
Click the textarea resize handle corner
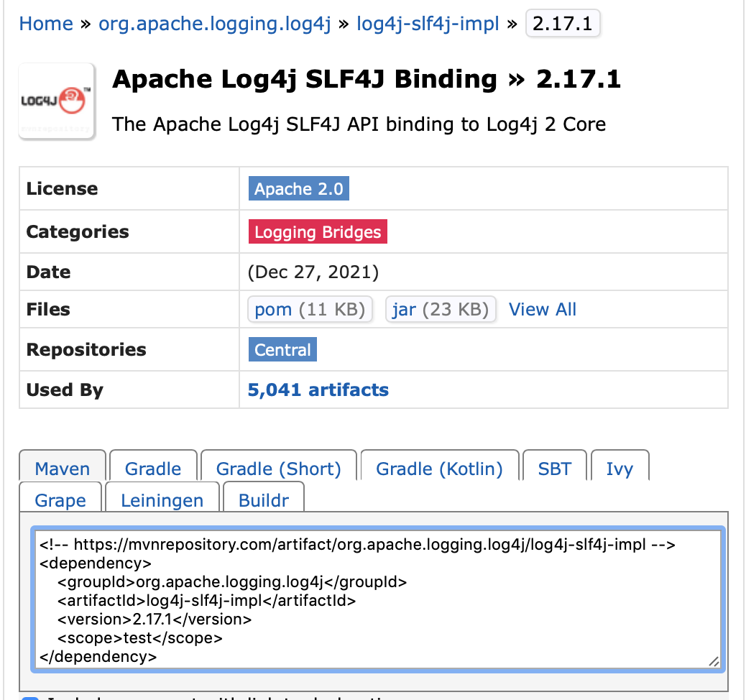714,661
